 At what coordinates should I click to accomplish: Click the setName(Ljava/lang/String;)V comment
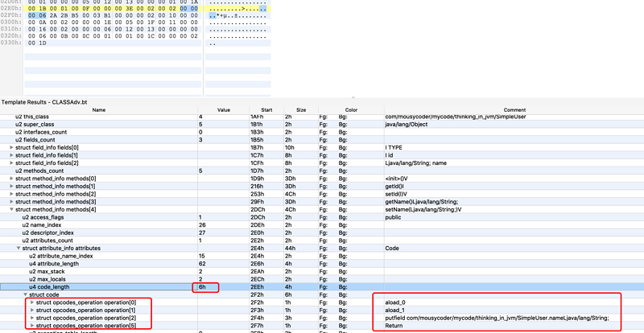point(422,209)
